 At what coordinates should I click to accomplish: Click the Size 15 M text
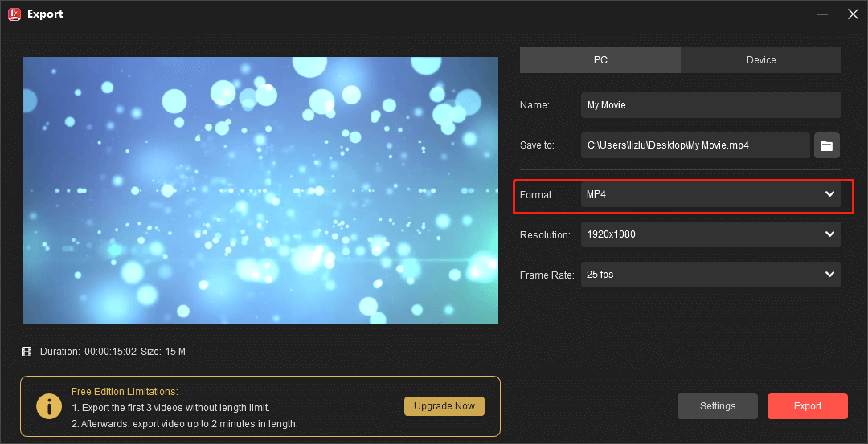[x=162, y=352]
